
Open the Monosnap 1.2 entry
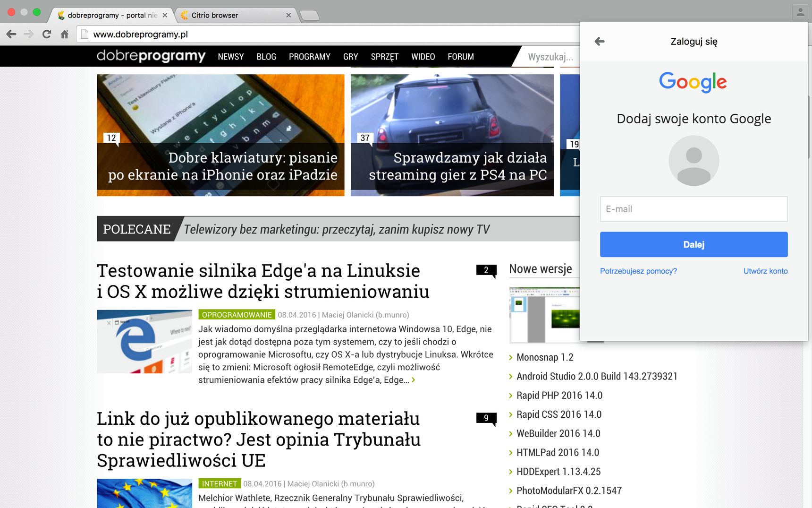[x=545, y=357]
